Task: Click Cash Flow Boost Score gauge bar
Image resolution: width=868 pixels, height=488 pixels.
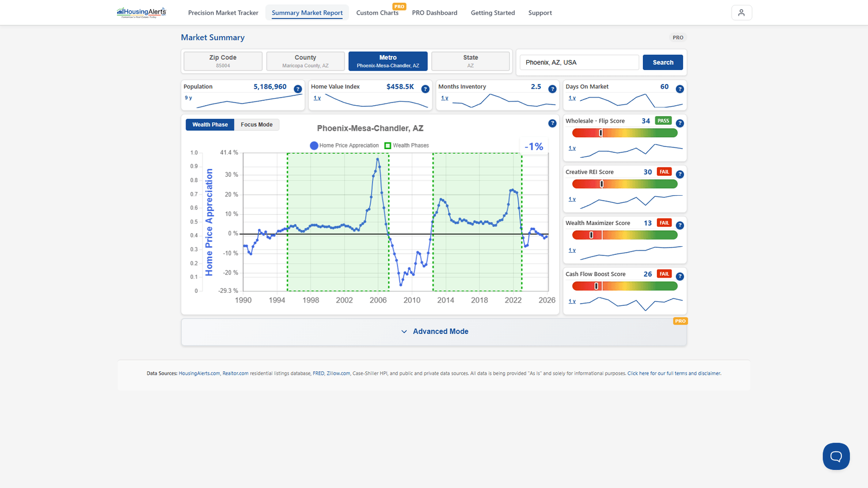Action: [625, 286]
